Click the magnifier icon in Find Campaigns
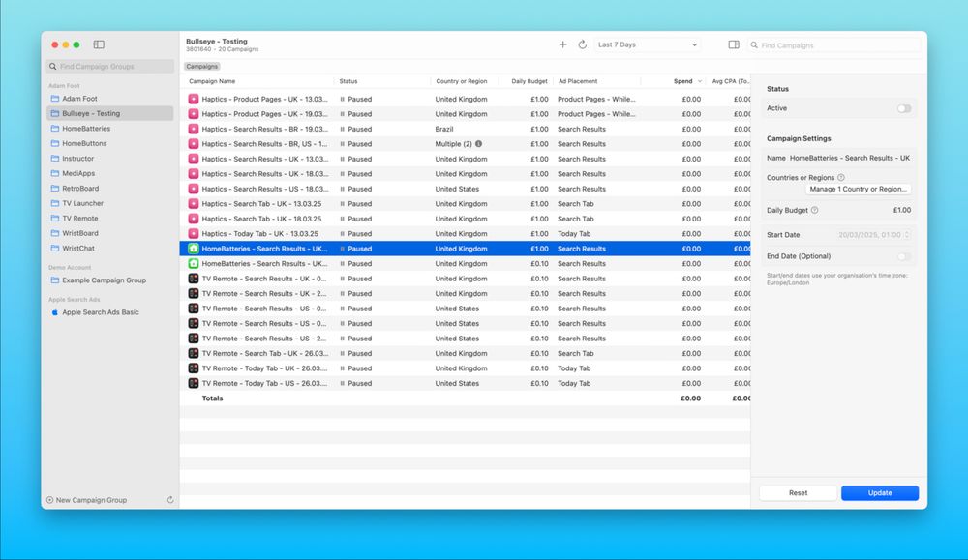The height and width of the screenshot is (560, 968). click(x=754, y=45)
